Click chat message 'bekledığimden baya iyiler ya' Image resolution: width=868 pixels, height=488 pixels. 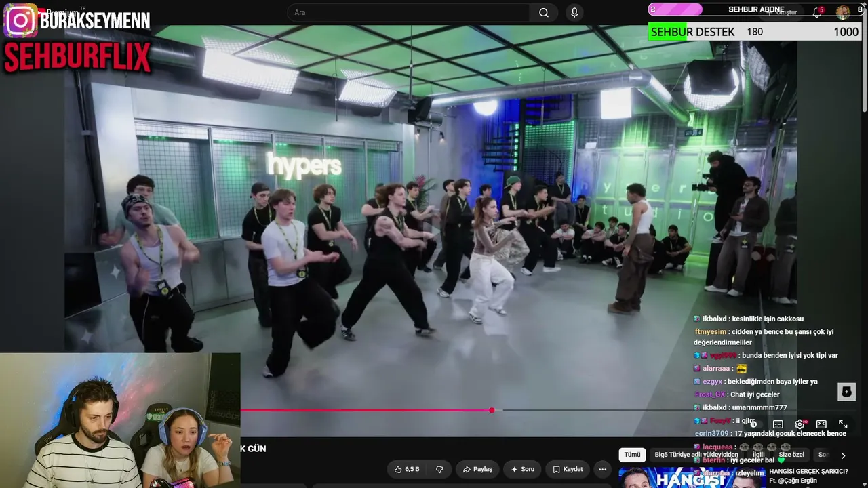(x=772, y=382)
